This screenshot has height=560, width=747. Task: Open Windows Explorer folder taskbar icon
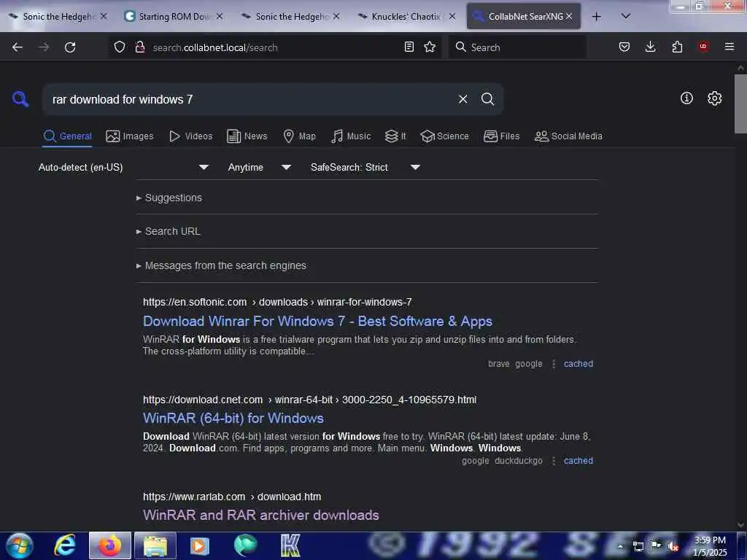(x=155, y=545)
